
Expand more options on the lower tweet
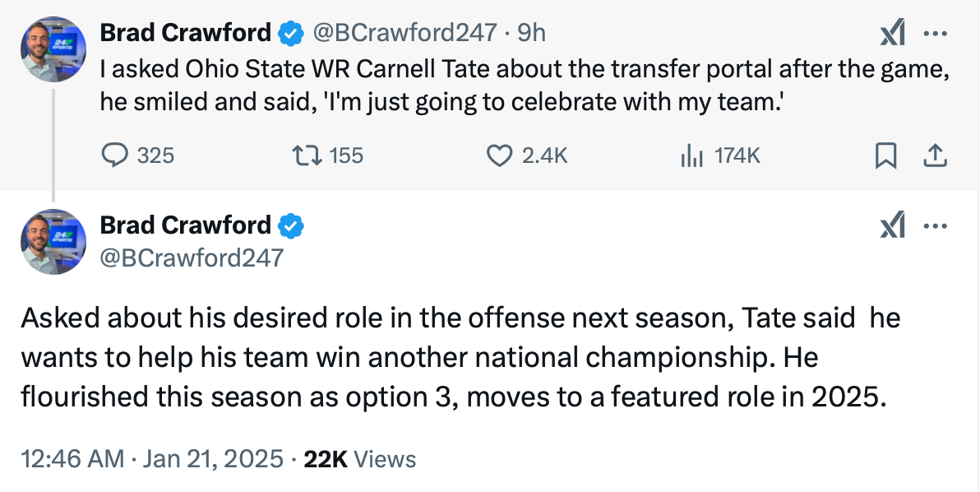[x=936, y=225]
